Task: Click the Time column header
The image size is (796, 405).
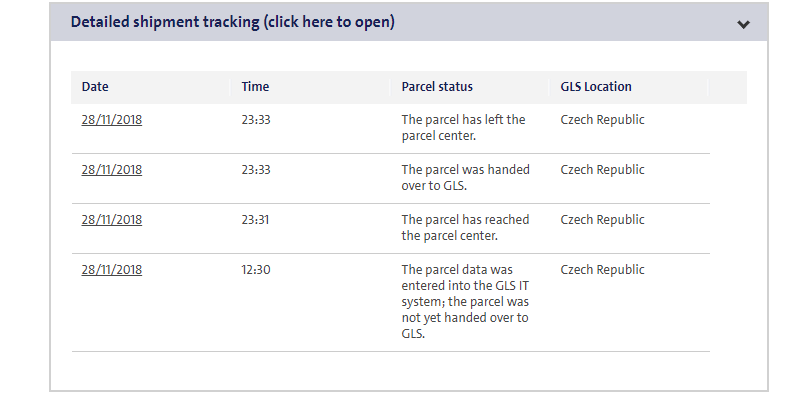Action: 255,87
